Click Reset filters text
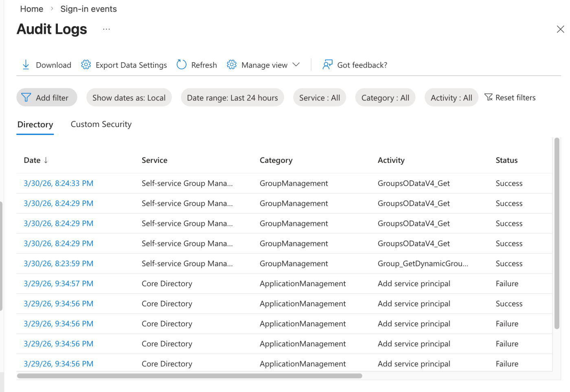 (515, 98)
